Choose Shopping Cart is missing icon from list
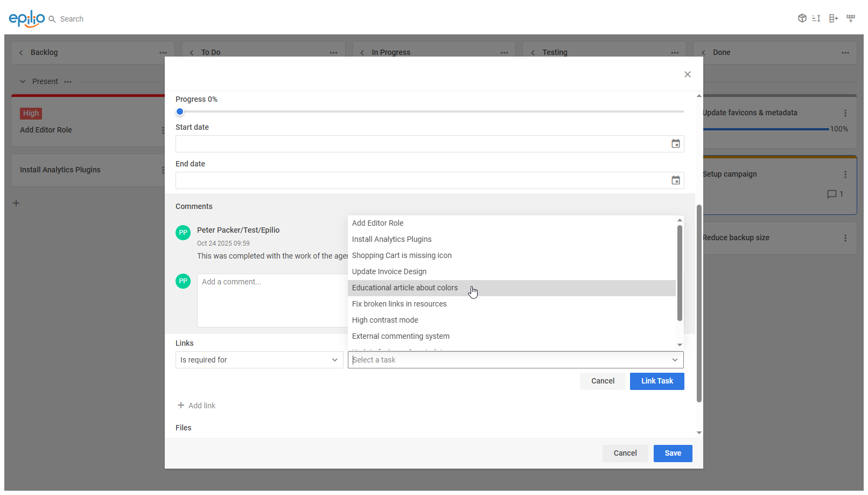Screen dimensions: 868x495 click(402, 255)
